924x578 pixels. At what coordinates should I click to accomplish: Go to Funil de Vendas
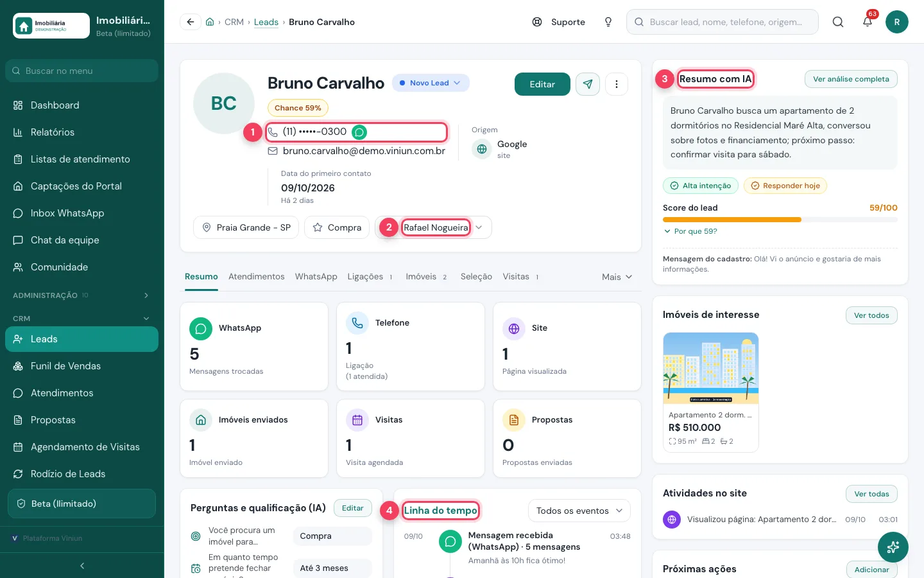pos(82,366)
